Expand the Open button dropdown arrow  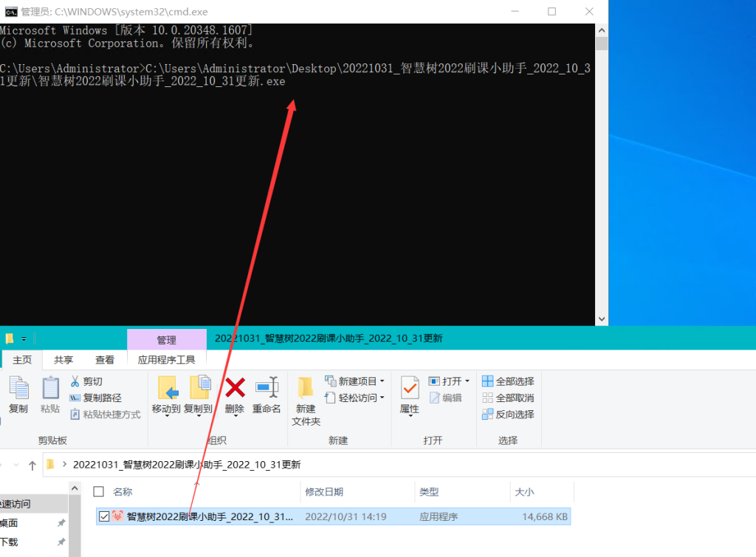467,381
